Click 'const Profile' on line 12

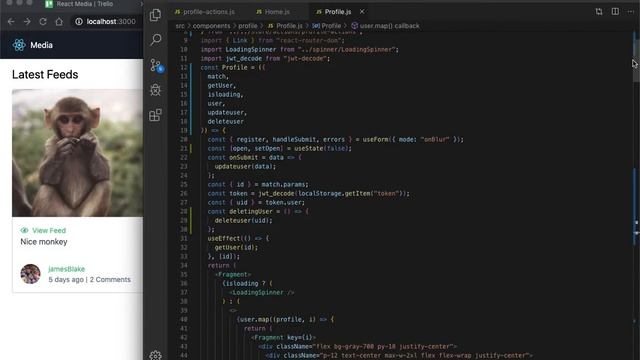(224, 67)
